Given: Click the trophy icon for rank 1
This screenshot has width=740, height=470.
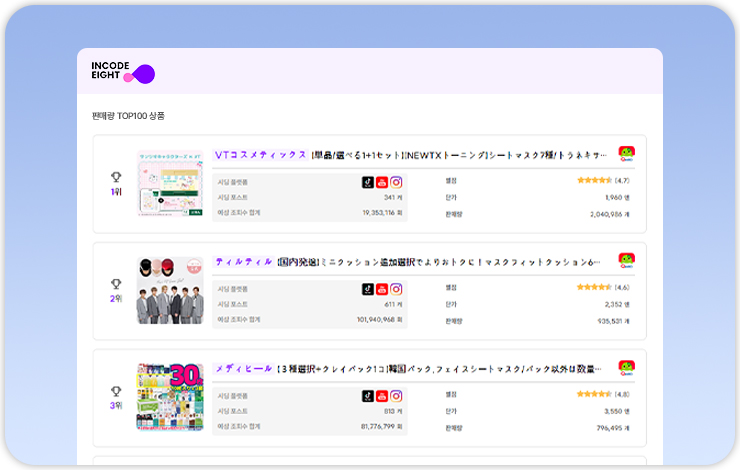Looking at the screenshot, I should tap(116, 177).
